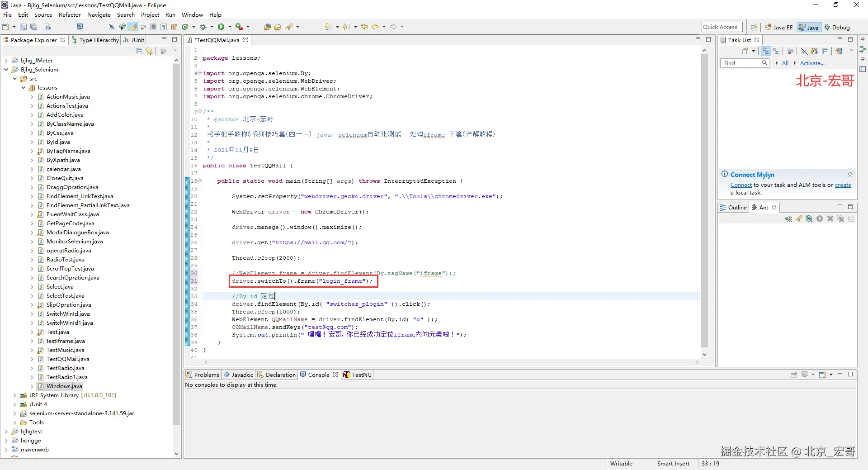The image size is (868, 470).
Task: Collapse the lessons package tree node
Action: point(24,88)
